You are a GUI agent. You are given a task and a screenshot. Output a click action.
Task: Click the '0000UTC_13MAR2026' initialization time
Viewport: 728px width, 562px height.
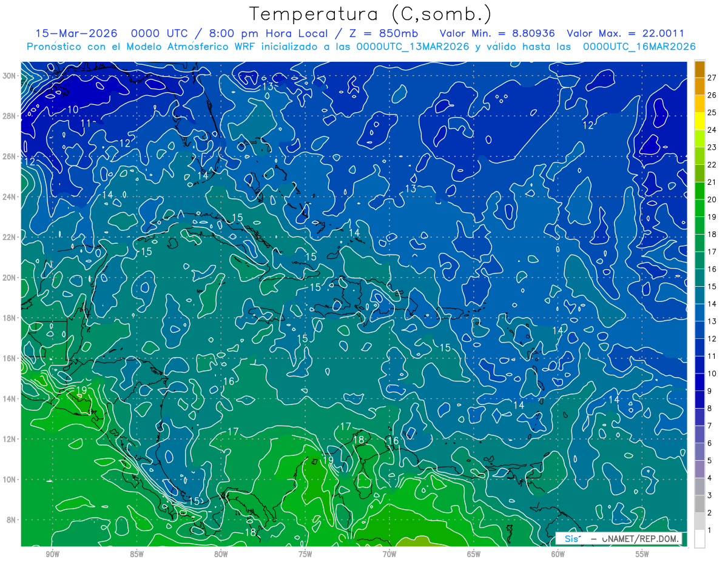coord(413,47)
